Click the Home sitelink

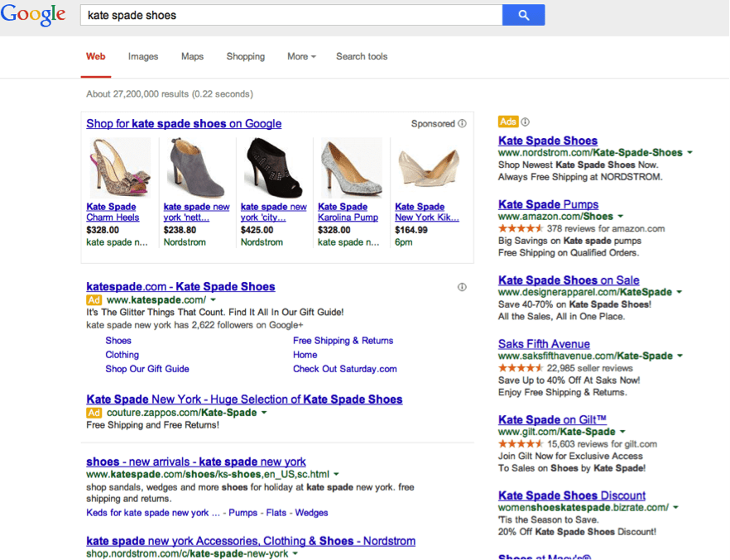(305, 354)
